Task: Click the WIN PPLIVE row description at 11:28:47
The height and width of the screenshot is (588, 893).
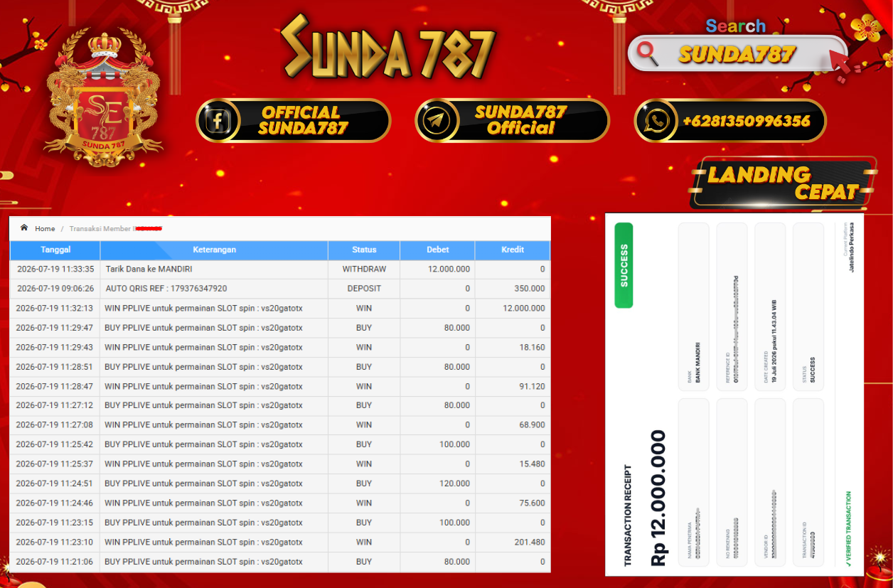Action: [203, 387]
